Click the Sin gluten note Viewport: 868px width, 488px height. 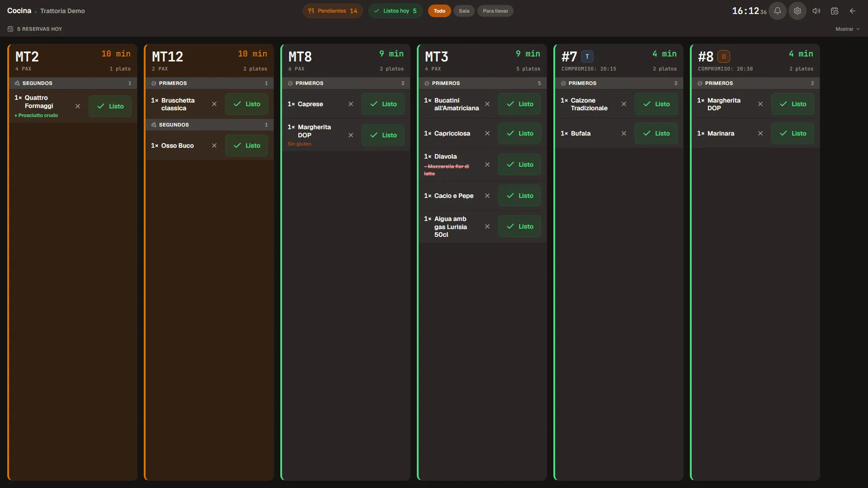click(x=299, y=144)
